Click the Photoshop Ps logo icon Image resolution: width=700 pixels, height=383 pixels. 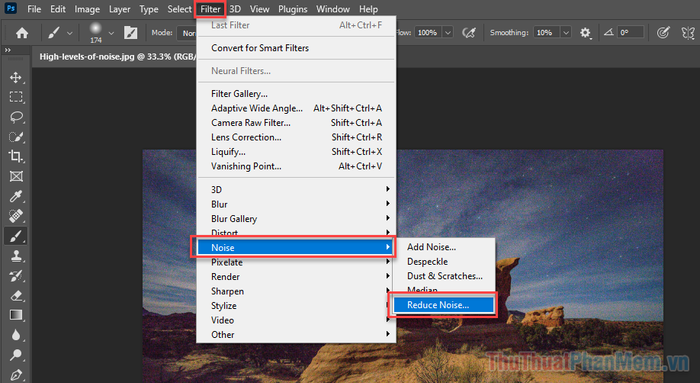click(x=10, y=8)
